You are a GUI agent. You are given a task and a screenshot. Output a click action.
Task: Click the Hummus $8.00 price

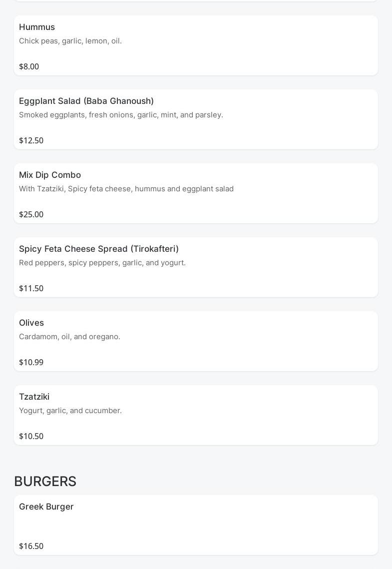click(x=29, y=66)
